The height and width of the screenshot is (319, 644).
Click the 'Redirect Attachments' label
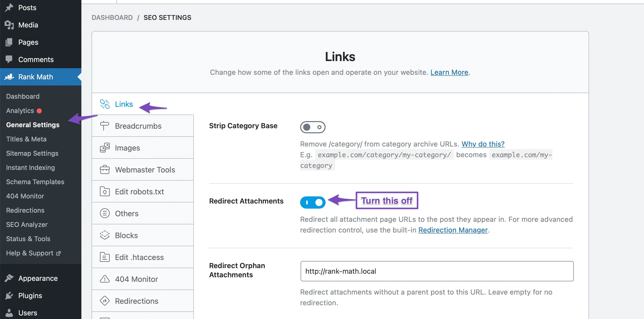point(246,201)
